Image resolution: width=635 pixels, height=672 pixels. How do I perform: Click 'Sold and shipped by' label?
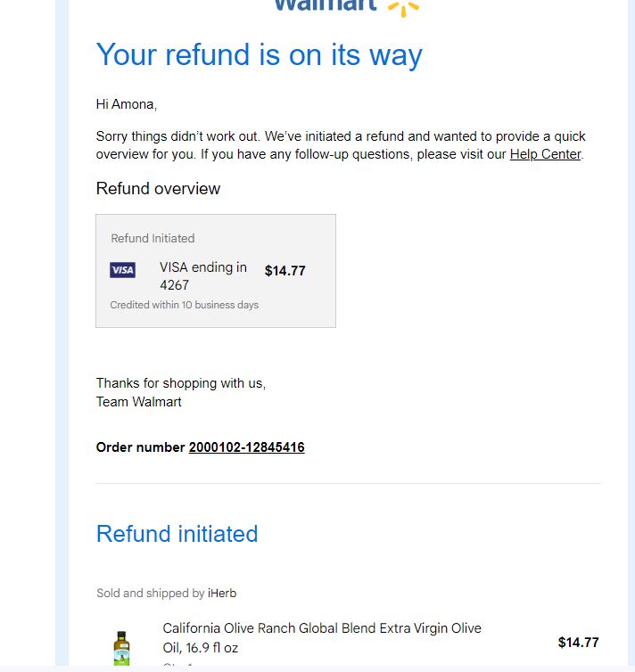(x=151, y=594)
